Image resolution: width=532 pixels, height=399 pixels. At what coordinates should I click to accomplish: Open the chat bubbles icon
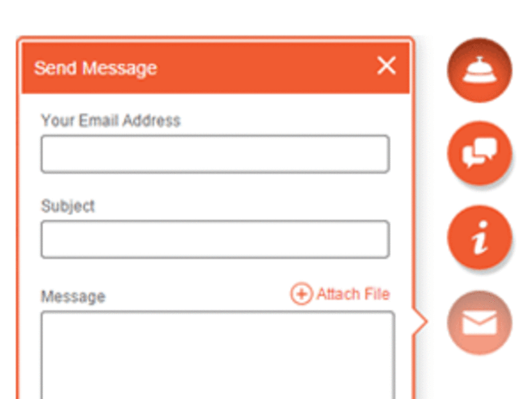(x=479, y=154)
